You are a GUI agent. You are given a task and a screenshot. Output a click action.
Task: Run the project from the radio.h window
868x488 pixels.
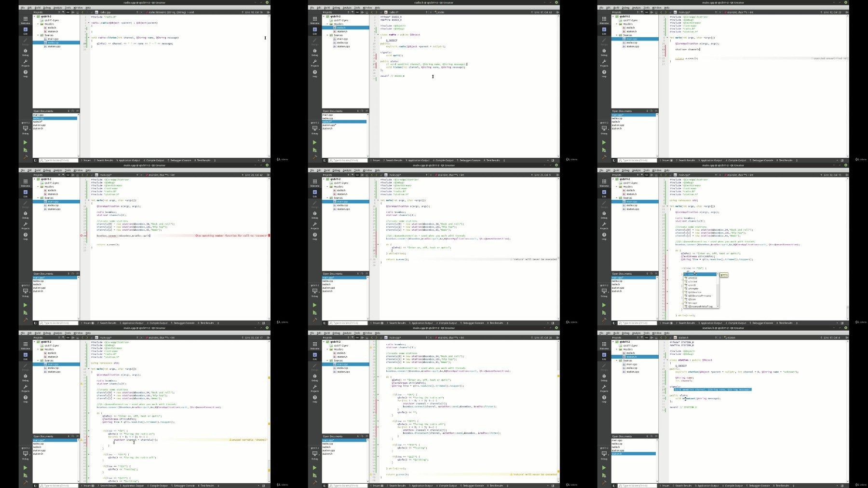point(314,142)
